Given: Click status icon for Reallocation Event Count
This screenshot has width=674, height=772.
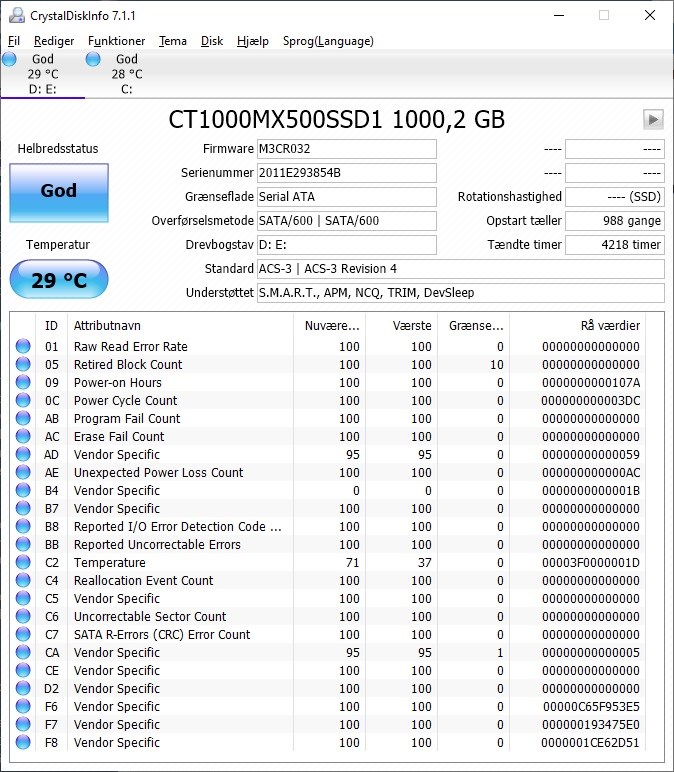Looking at the screenshot, I should pos(23,580).
